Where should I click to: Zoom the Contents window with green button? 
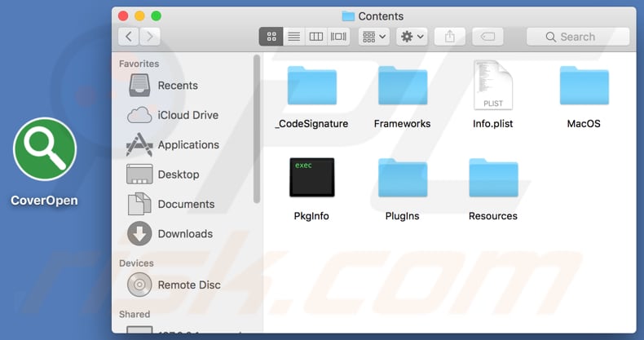pos(156,16)
